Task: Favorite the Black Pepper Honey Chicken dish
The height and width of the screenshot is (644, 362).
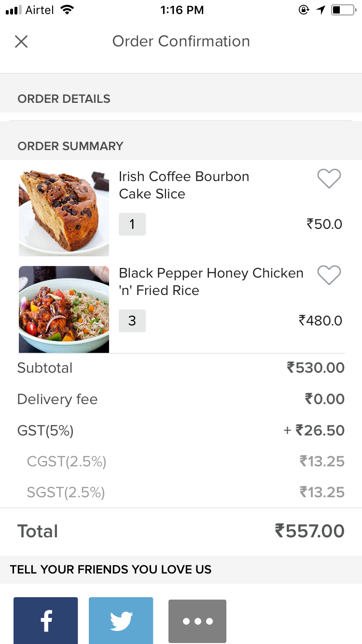Action: point(329,275)
